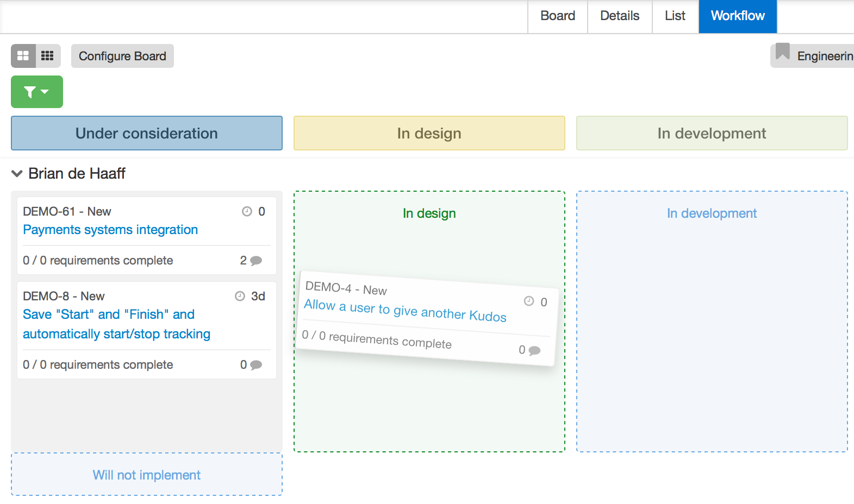Image resolution: width=854 pixels, height=504 pixels.
Task: Click the In development column header
Action: click(x=712, y=133)
